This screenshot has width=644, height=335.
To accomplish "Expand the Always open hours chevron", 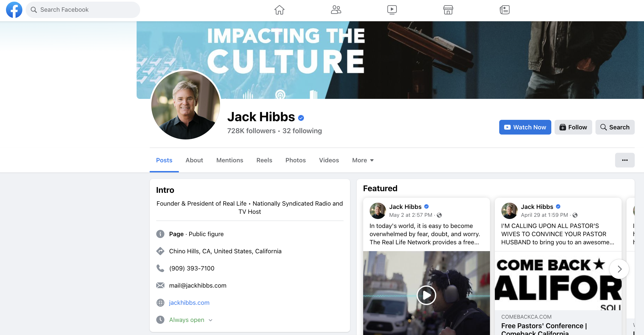I will coord(210,320).
